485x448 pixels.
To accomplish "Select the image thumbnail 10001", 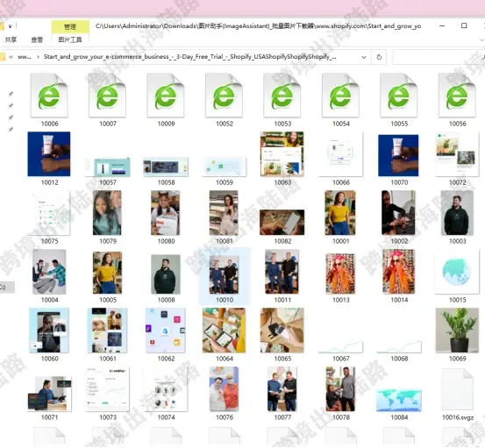I will [340, 213].
